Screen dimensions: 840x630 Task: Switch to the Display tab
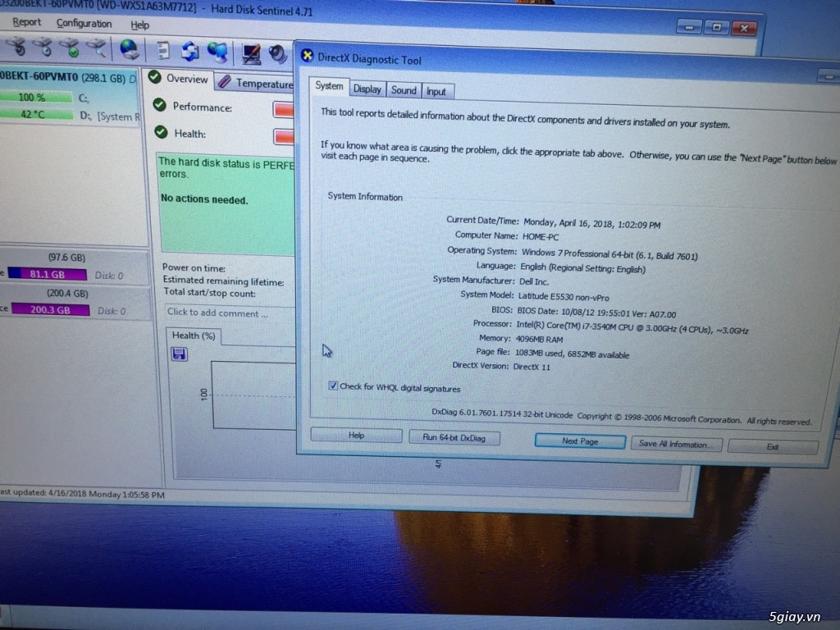(x=367, y=89)
